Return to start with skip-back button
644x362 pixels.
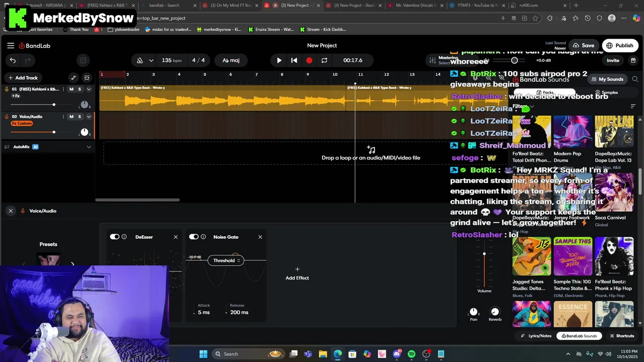[x=294, y=60]
